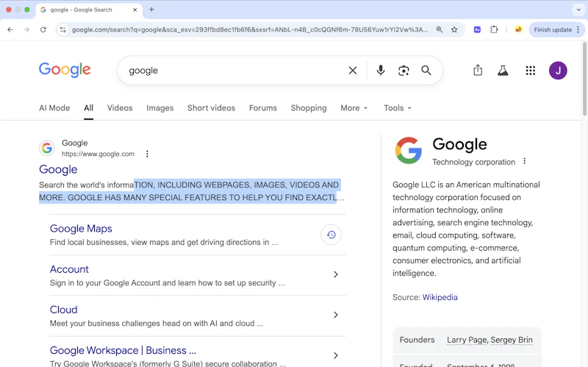
Task: Select the All results tab
Action: (88, 107)
